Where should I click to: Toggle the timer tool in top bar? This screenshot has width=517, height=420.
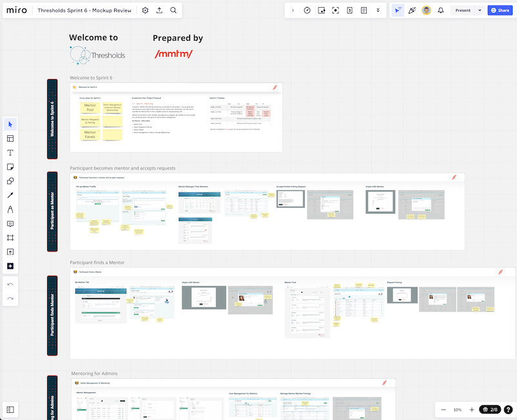[x=307, y=10]
